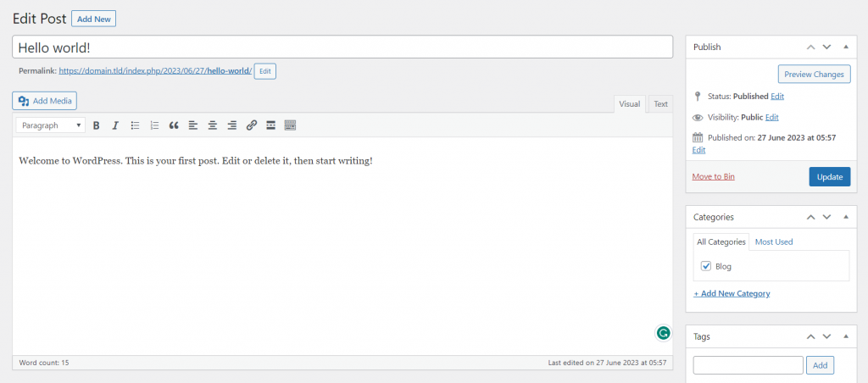The image size is (868, 383).
Task: Insert a bulleted list
Action: point(135,125)
